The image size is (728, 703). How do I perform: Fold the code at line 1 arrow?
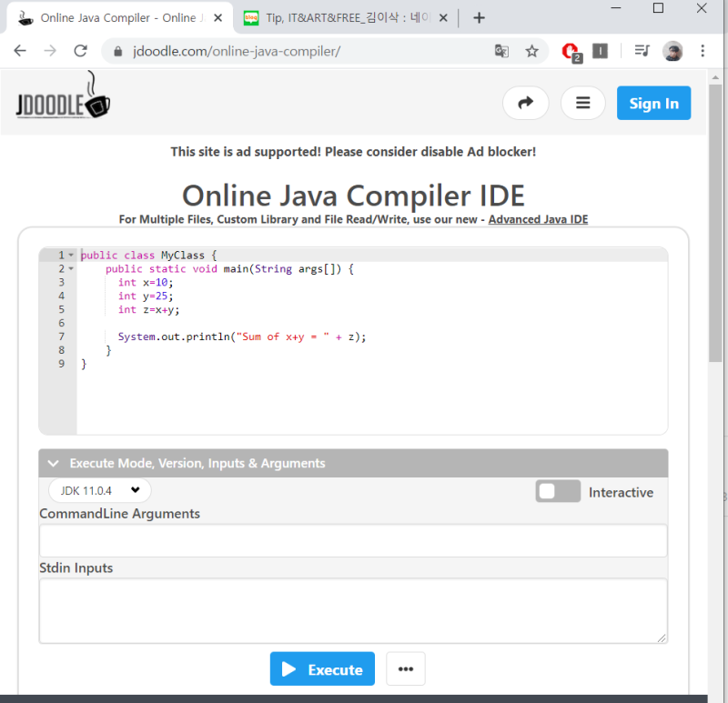(71, 256)
